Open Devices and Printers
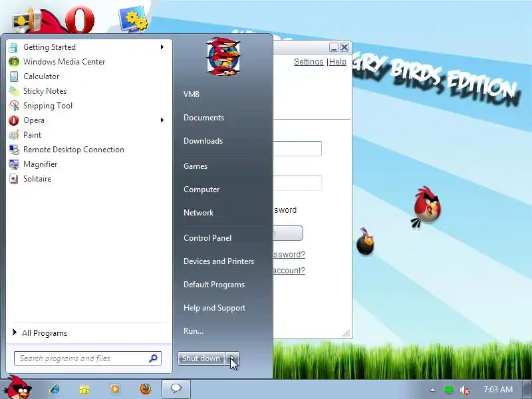The height and width of the screenshot is (399, 532). point(219,261)
